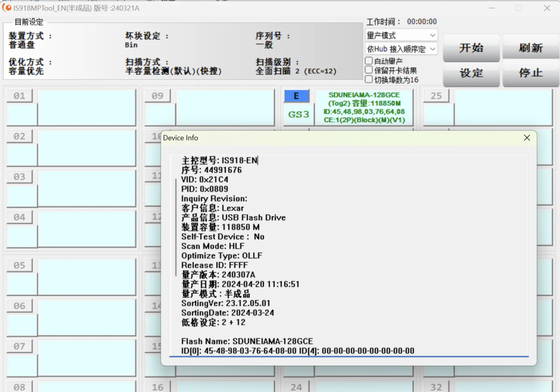Click the ID[0] flash ID line
This screenshot has height=392, width=560.
coord(298,351)
